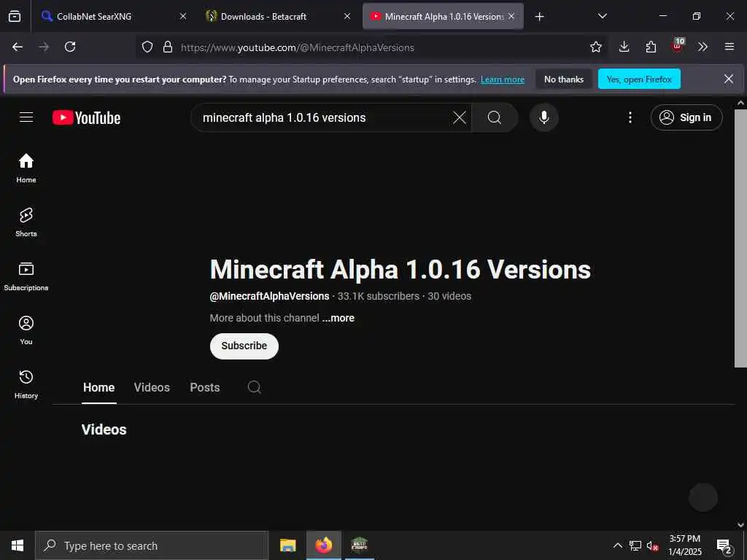The height and width of the screenshot is (560, 747).
Task: Open taskbar clock showing 3:57 PM
Action: pyautogui.click(x=685, y=545)
